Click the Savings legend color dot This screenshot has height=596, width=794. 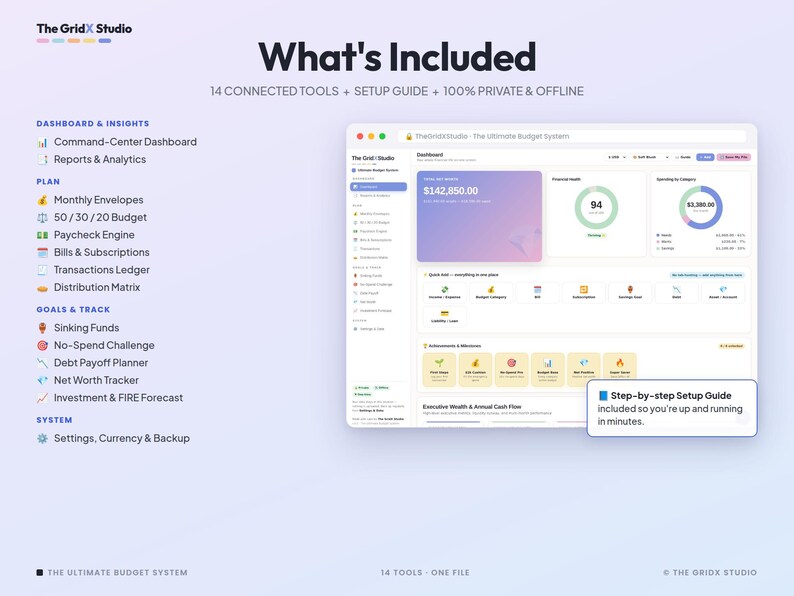pos(658,248)
